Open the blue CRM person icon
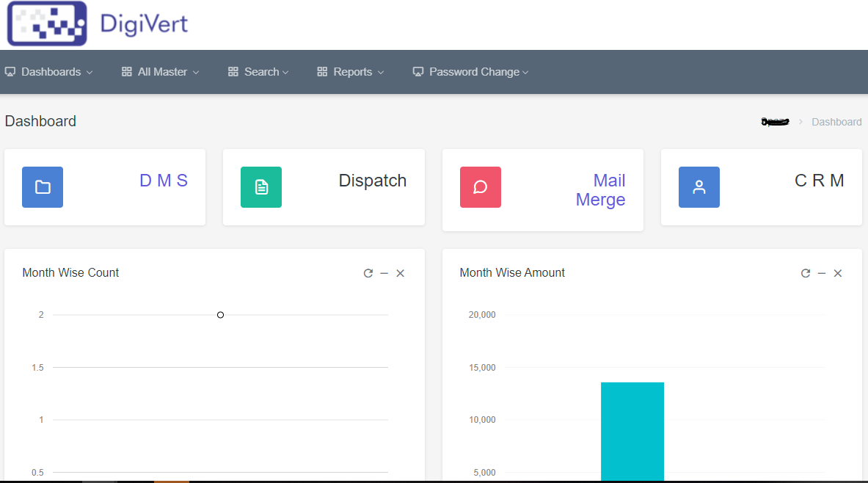The width and height of the screenshot is (868, 483). [x=699, y=187]
